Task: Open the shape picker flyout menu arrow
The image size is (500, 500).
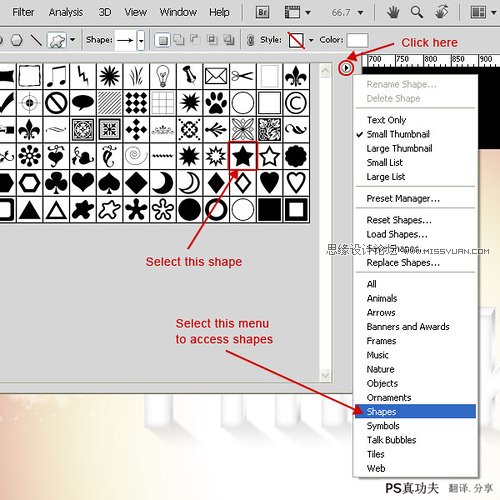Action: coord(346,68)
